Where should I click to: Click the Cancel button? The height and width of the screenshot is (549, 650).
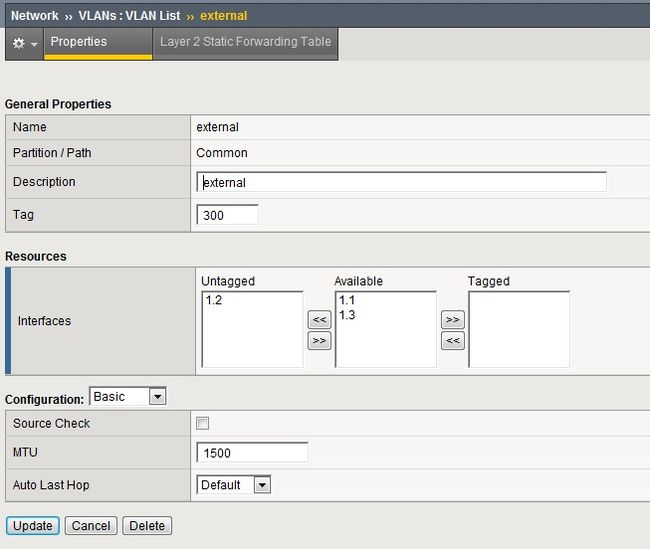point(91,526)
